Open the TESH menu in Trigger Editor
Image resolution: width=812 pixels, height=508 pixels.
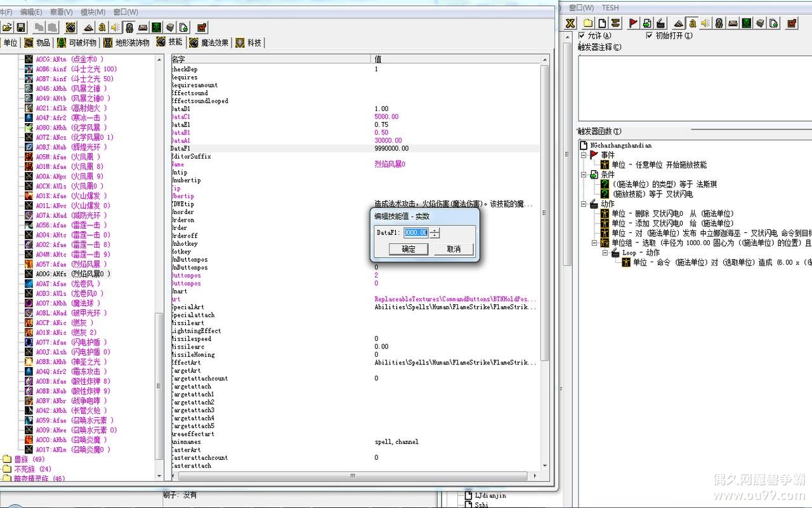(610, 8)
